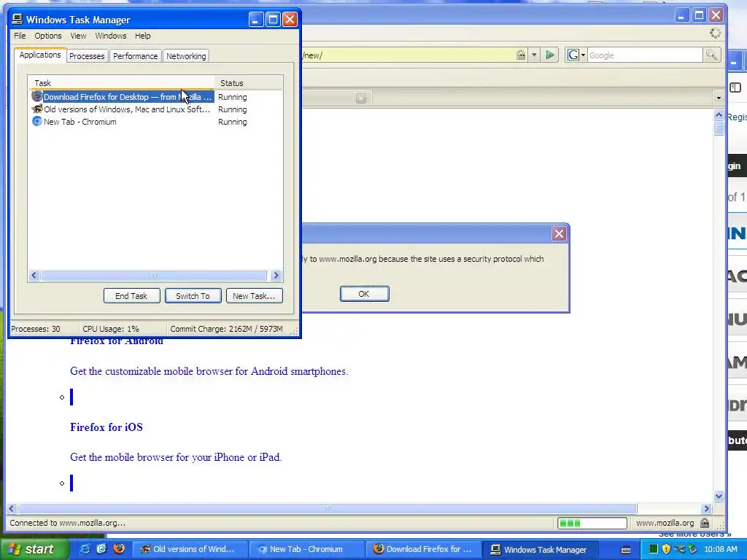Click the Firefox icon beside the Download Firefox task
Viewport: 747px width, 560px height.
tap(36, 96)
